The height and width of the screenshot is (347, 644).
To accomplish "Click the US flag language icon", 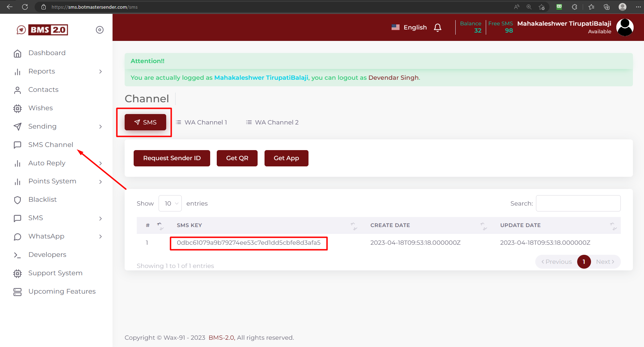I will tap(395, 27).
